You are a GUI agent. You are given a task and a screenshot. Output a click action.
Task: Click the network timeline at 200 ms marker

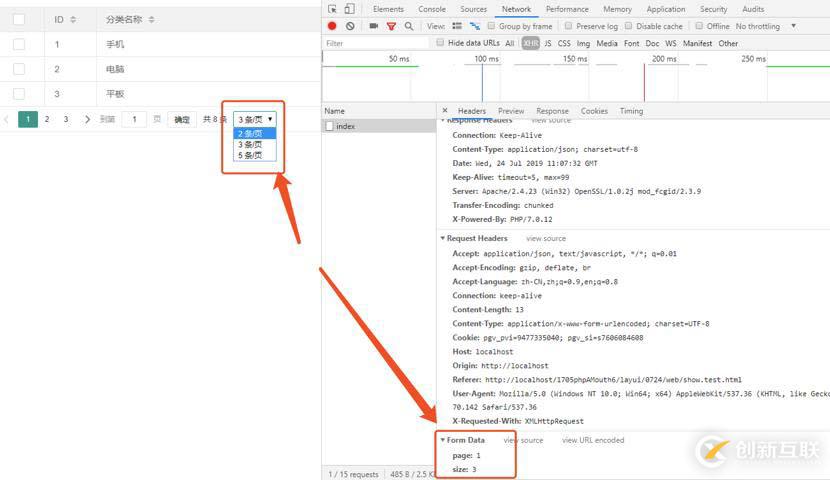coord(664,59)
